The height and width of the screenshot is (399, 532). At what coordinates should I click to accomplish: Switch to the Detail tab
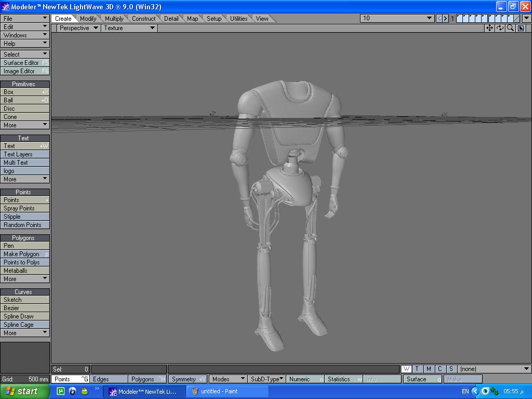[x=171, y=19]
